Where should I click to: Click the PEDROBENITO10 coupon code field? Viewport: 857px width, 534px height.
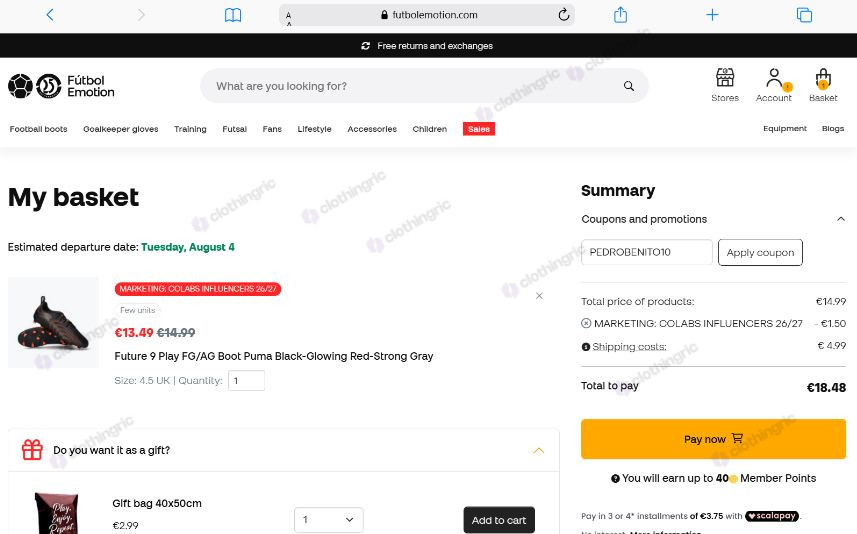pyautogui.click(x=647, y=252)
